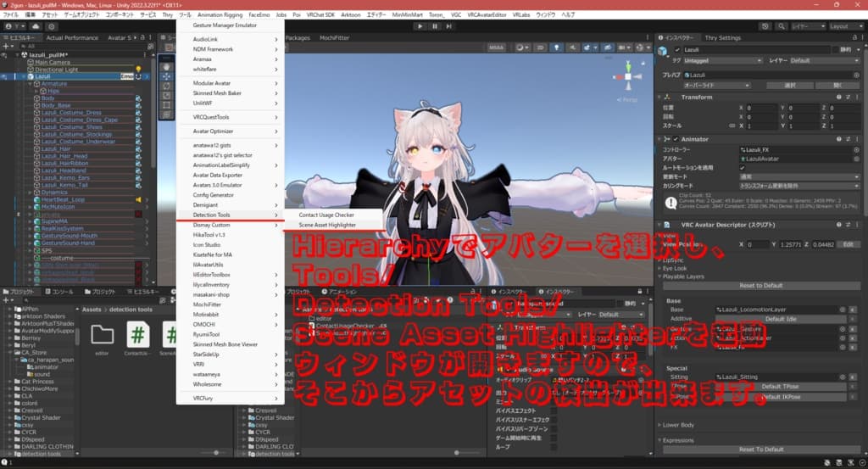
Task: Toggle scene lighting with the lightbulb icon
Action: (x=556, y=47)
